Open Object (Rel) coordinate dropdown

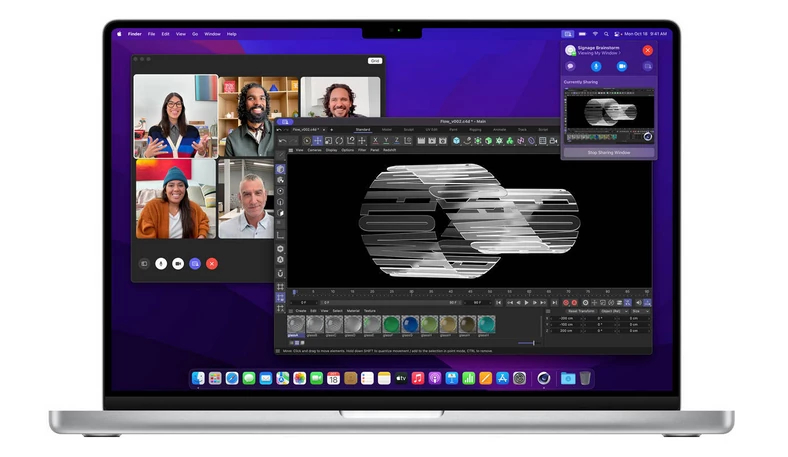pyautogui.click(x=614, y=311)
